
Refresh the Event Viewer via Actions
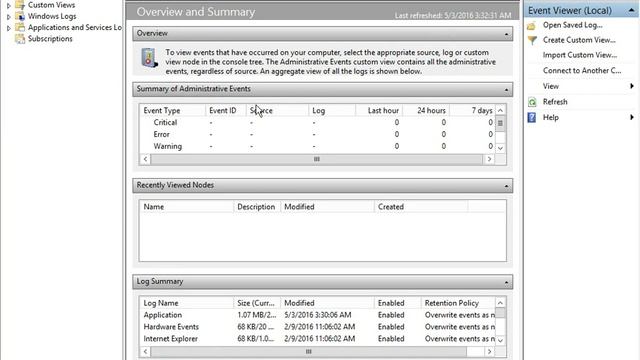tap(555, 102)
